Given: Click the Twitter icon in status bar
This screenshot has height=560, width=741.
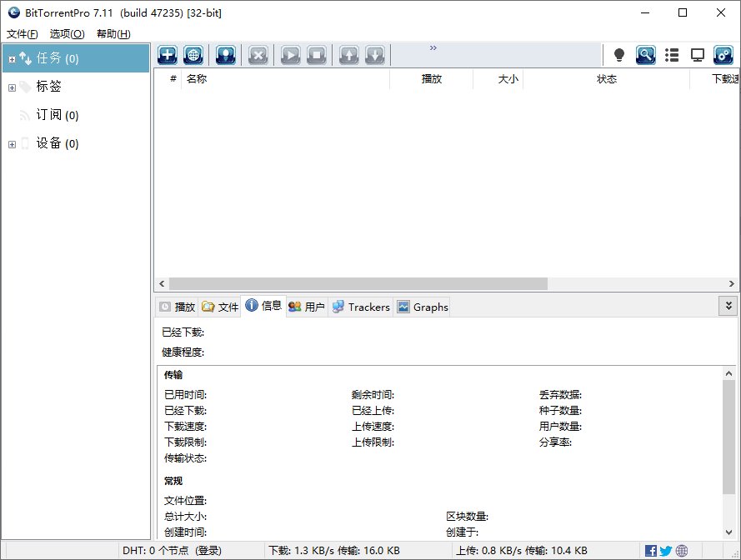Looking at the screenshot, I should [665, 551].
